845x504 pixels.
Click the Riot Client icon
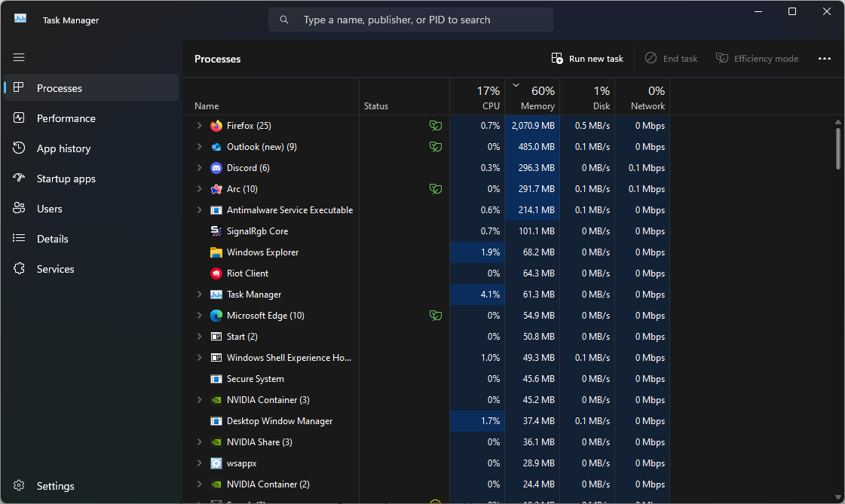[216, 273]
